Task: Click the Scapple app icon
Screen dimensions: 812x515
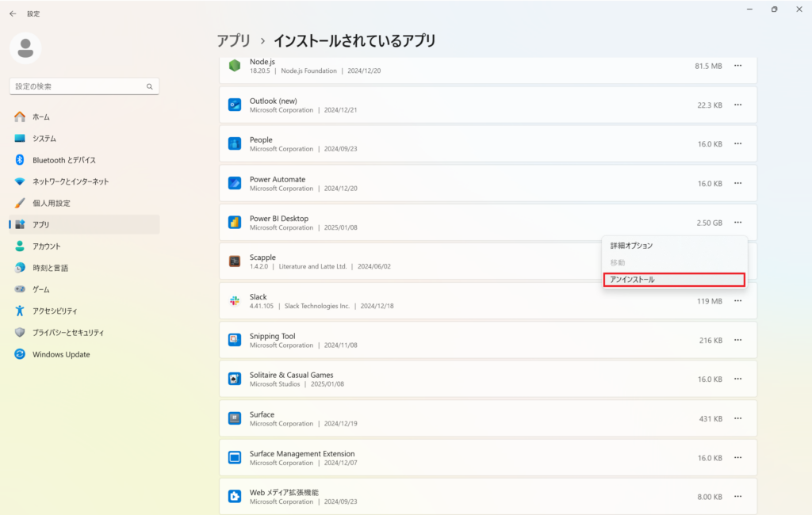Action: (x=235, y=261)
